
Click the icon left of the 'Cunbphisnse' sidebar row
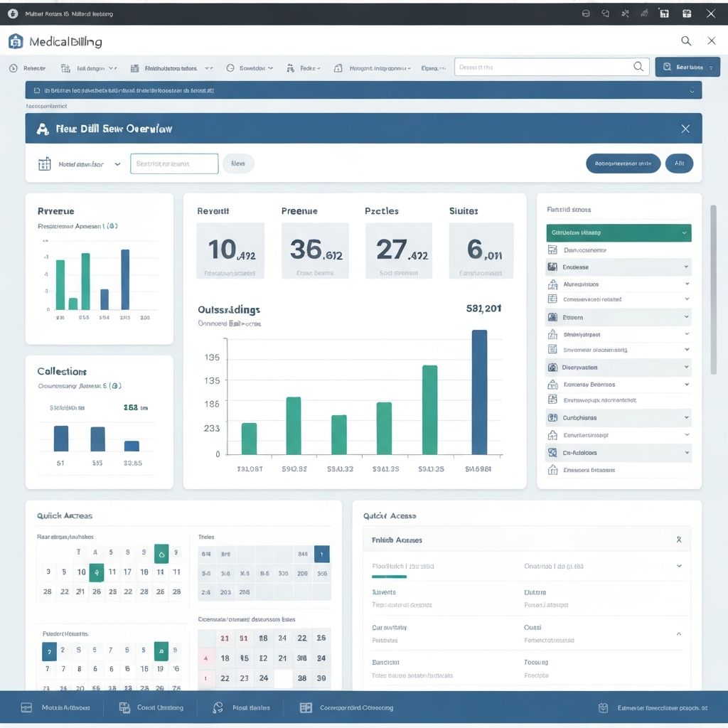click(x=552, y=418)
